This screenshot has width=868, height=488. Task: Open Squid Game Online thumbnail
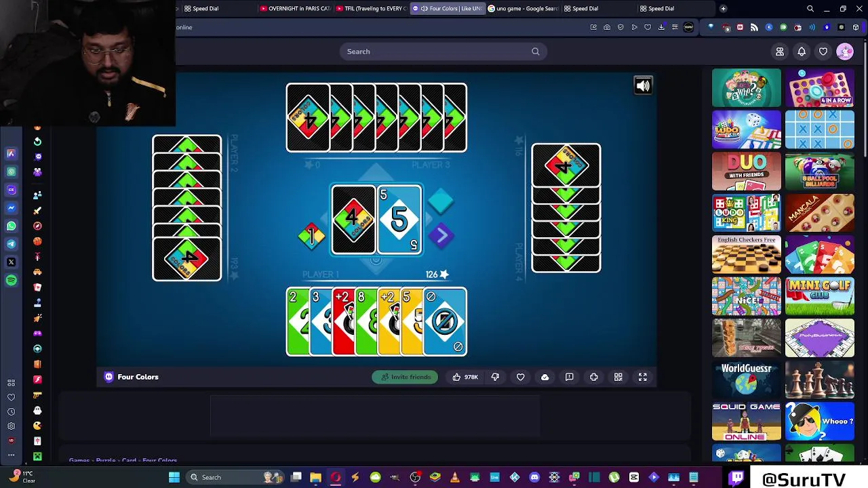747,422
